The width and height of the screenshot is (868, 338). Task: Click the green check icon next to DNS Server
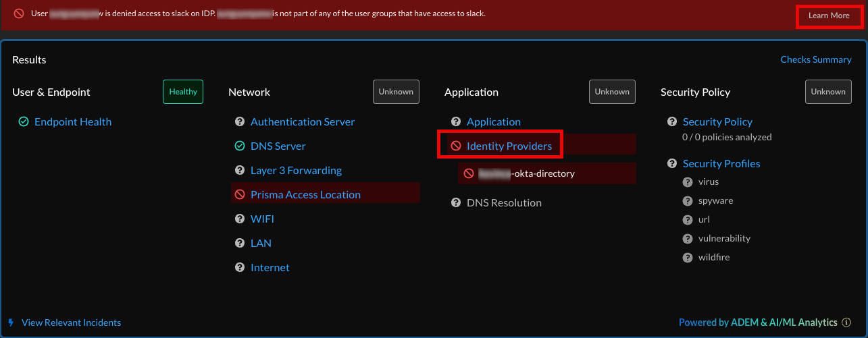click(x=240, y=146)
